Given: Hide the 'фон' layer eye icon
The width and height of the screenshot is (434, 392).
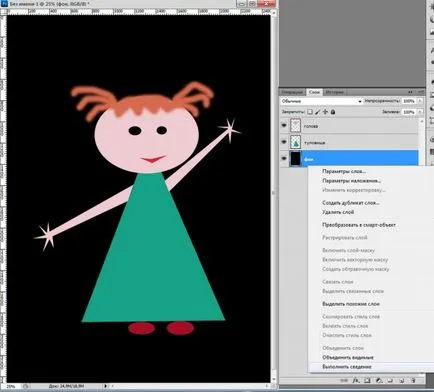Looking at the screenshot, I should 284,159.
